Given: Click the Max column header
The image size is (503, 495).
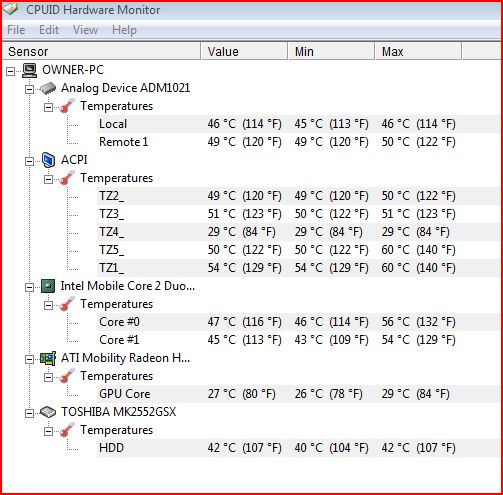Looking at the screenshot, I should click(418, 52).
